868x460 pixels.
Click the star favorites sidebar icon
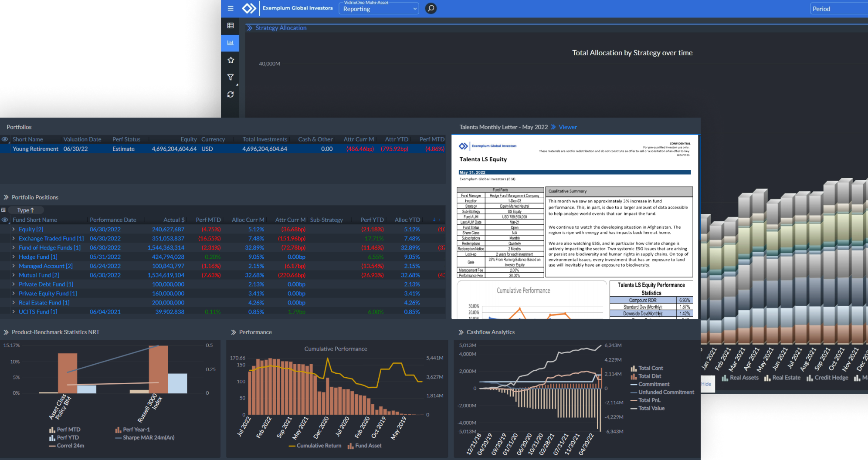click(x=231, y=60)
